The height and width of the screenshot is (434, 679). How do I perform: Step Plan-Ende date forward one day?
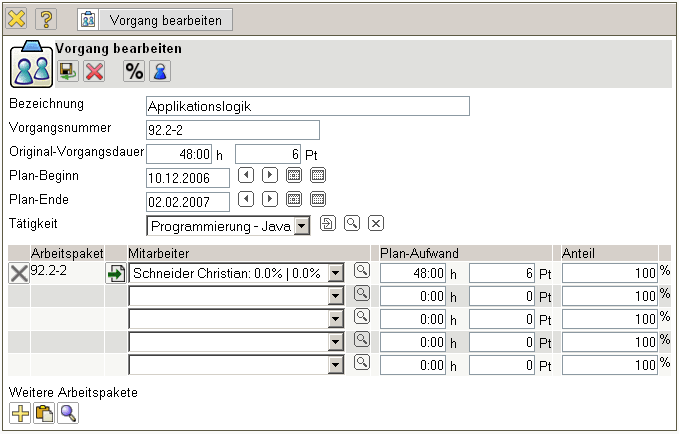270,200
